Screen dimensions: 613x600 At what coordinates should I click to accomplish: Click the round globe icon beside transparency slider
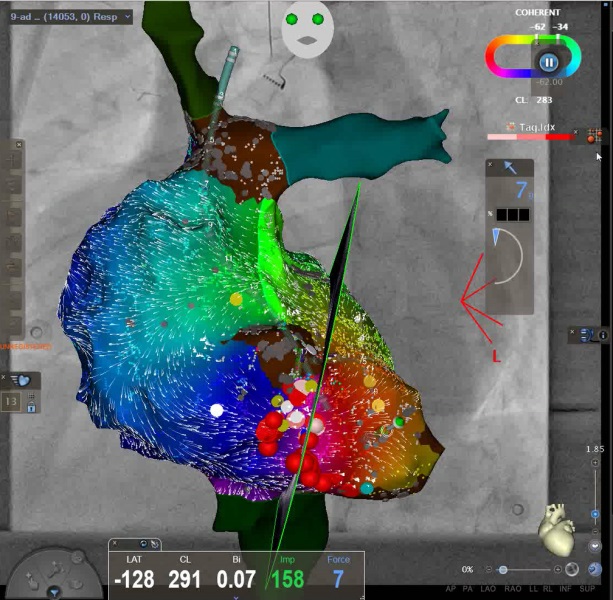coord(572,569)
